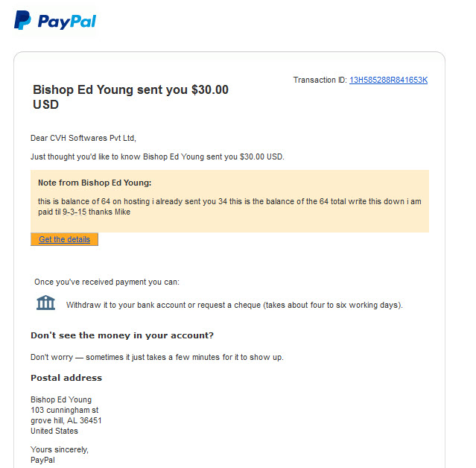Click the 'Postal address' heading

tap(66, 378)
